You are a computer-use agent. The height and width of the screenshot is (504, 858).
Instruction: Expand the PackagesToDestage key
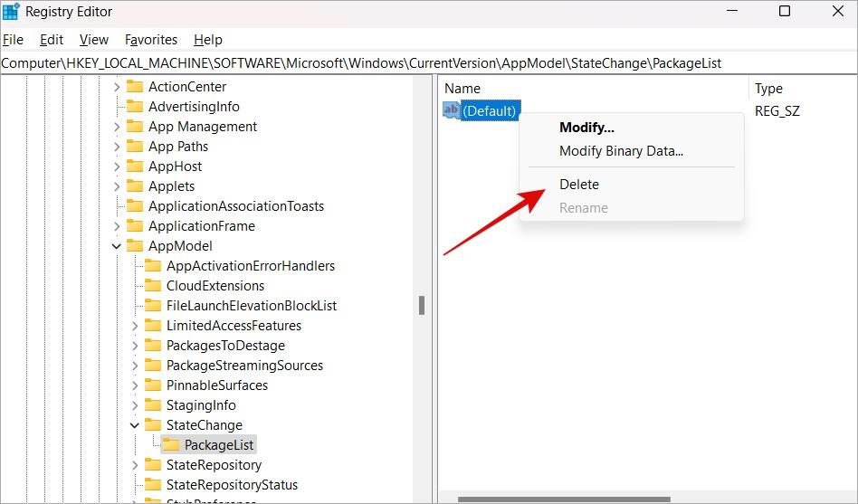pyautogui.click(x=135, y=346)
